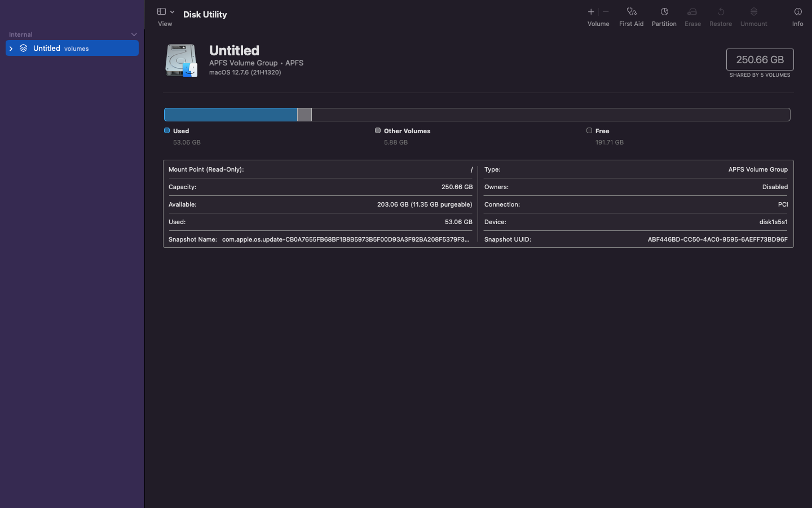Click the gray Other Volumes bar segment
The image size is (812, 508).
tap(304, 115)
